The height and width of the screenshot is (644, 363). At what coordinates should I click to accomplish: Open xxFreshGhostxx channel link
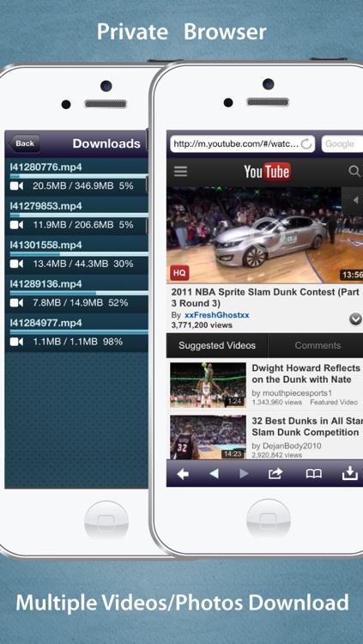216,315
